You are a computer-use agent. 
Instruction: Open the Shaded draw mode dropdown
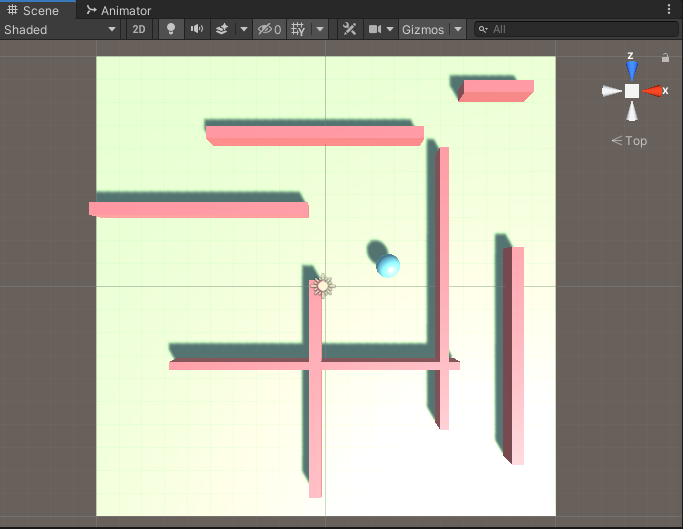60,29
